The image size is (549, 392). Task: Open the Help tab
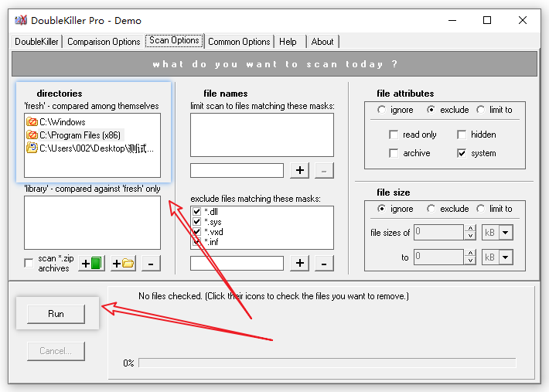pyautogui.click(x=290, y=42)
